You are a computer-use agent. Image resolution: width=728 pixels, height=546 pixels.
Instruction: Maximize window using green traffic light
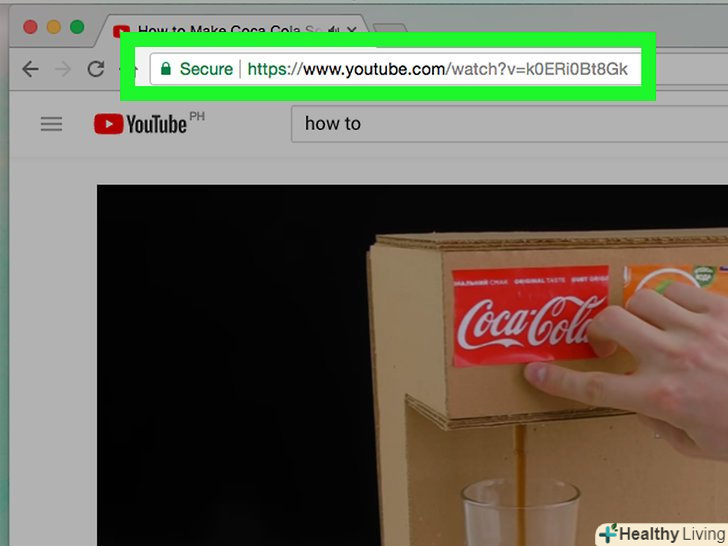click(77, 27)
